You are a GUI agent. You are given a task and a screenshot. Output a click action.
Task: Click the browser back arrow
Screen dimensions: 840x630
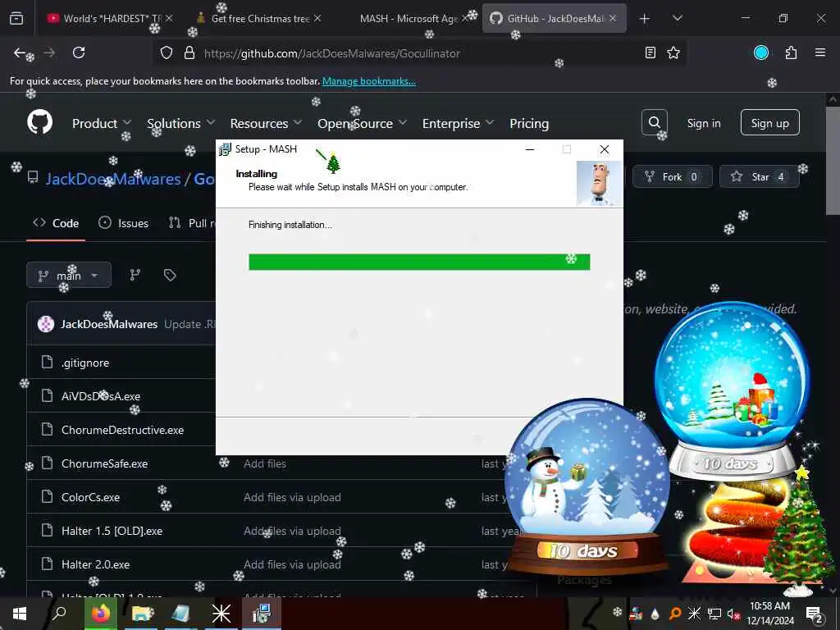pyautogui.click(x=20, y=52)
